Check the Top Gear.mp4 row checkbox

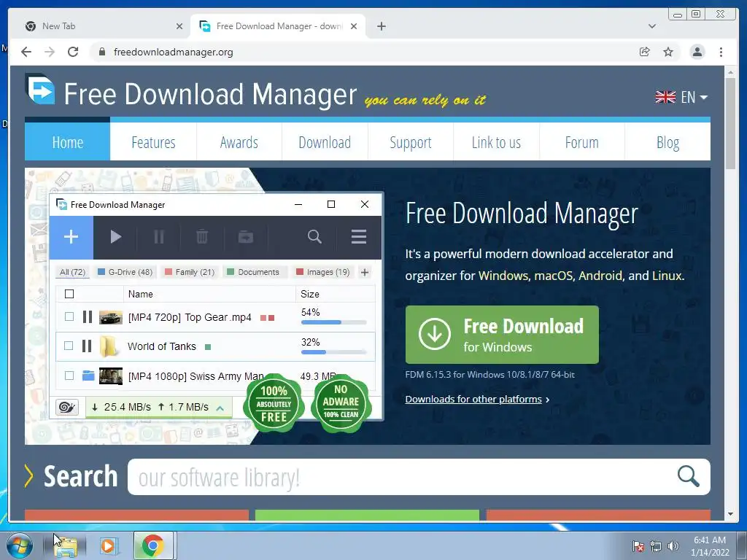coord(69,316)
